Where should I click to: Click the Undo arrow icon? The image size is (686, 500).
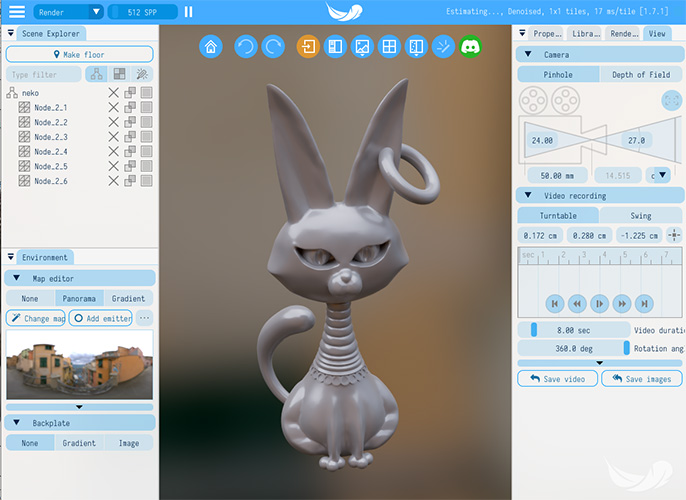[245, 46]
